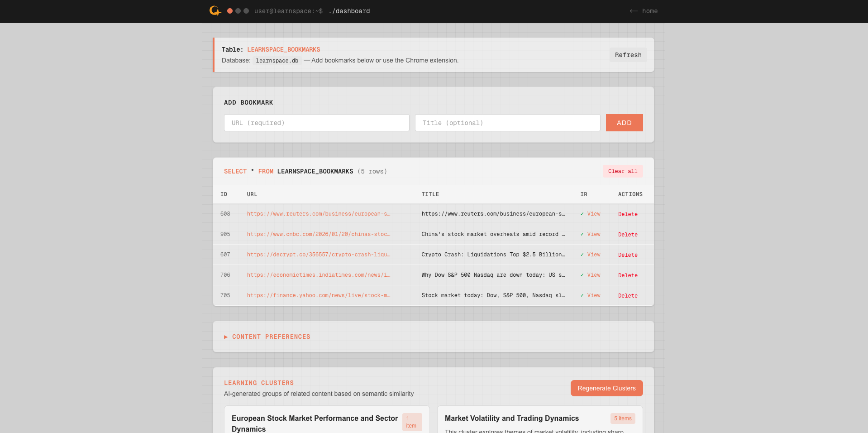Screen dimensions: 868x433
Task: View IR for bookmark 608
Action: [594, 214]
